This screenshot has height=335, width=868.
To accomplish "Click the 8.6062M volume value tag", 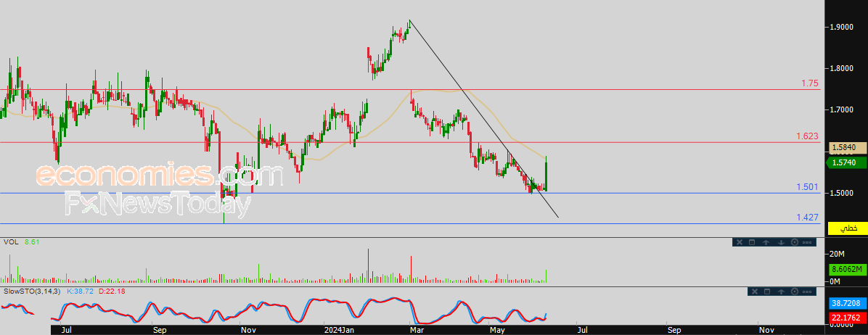I will tap(847, 269).
